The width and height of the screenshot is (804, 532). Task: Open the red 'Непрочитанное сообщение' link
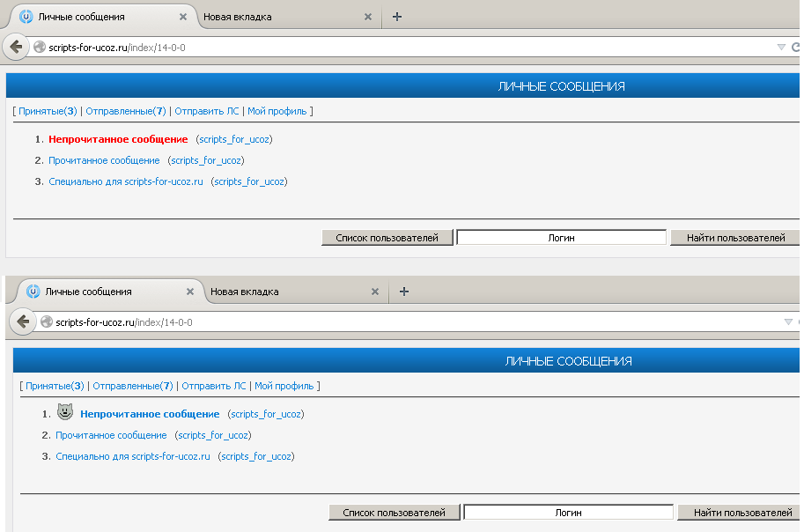coord(118,139)
